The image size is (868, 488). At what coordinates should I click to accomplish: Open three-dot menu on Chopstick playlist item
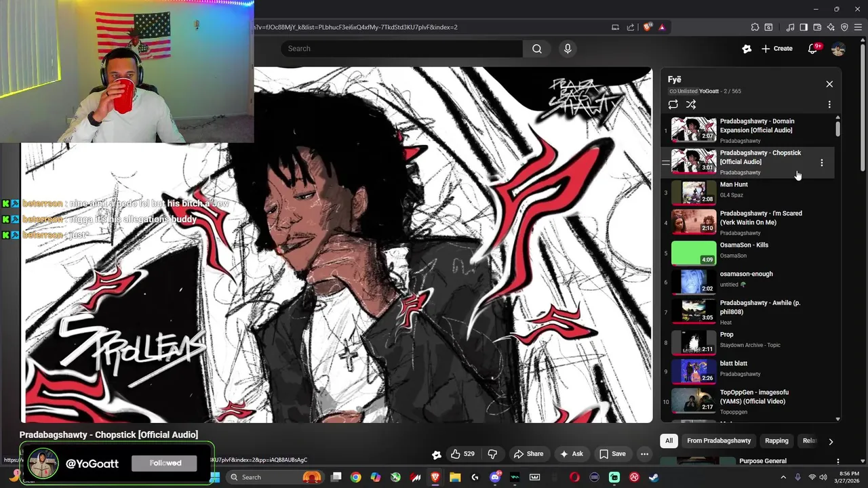point(821,163)
